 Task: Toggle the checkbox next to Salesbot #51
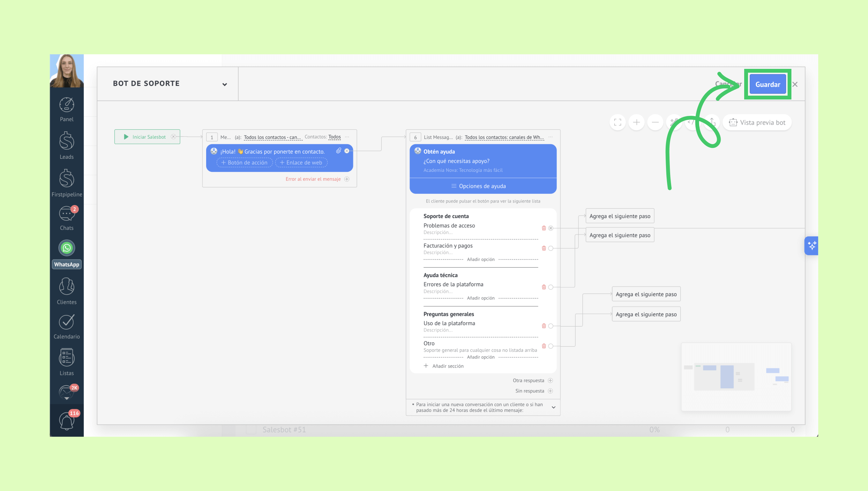[251, 429]
